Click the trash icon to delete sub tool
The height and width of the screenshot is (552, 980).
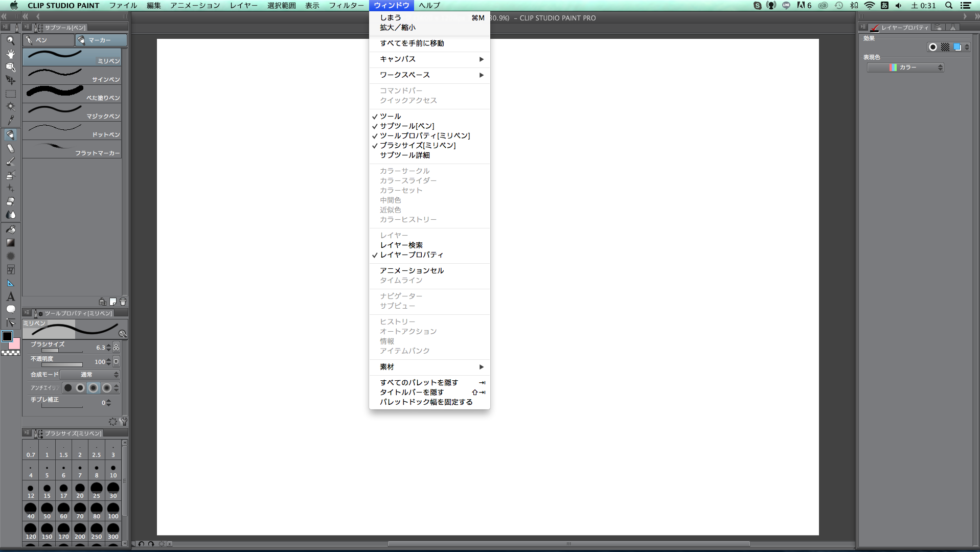pos(123,302)
